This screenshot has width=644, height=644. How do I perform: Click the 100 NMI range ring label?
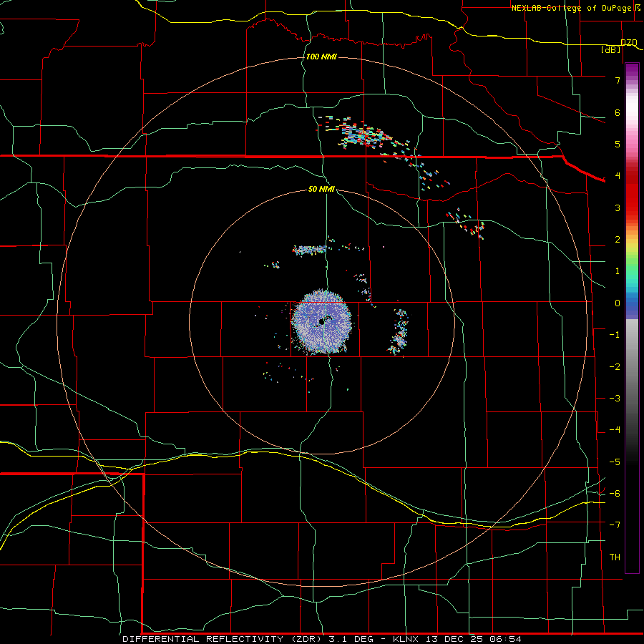point(321,57)
